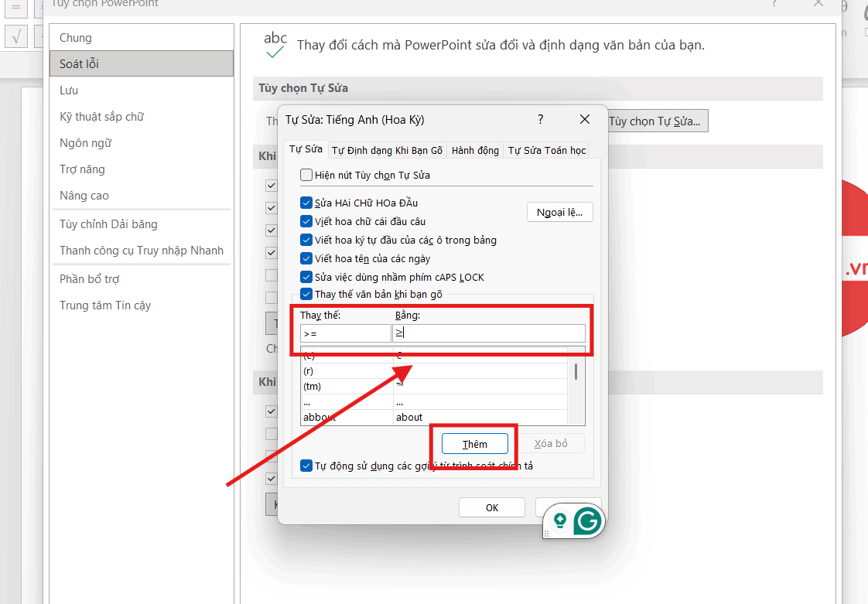
Task: Click the 'Thêm' button
Action: [x=475, y=444]
